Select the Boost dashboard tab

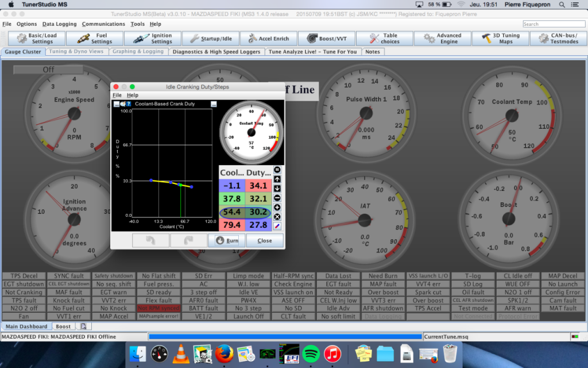[x=63, y=327]
